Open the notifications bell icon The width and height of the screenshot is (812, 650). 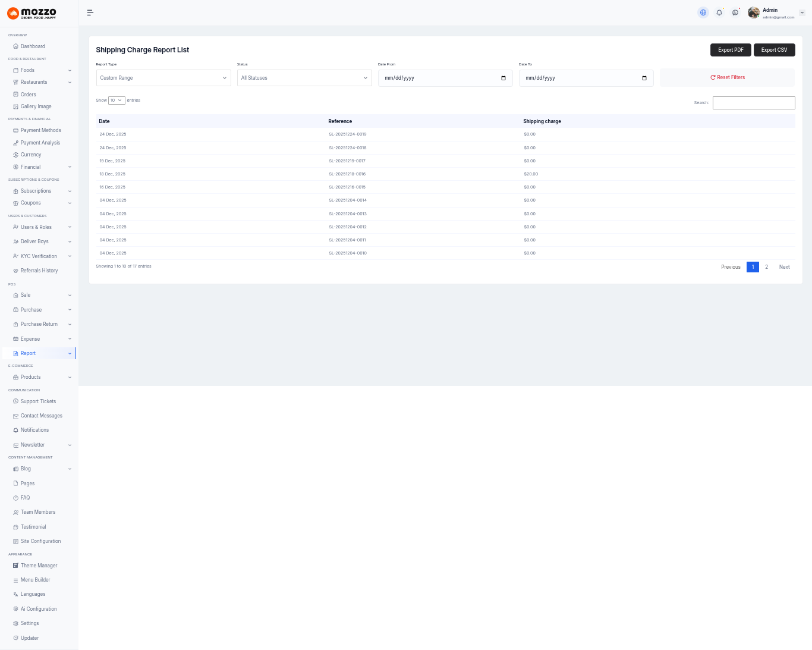[719, 12]
